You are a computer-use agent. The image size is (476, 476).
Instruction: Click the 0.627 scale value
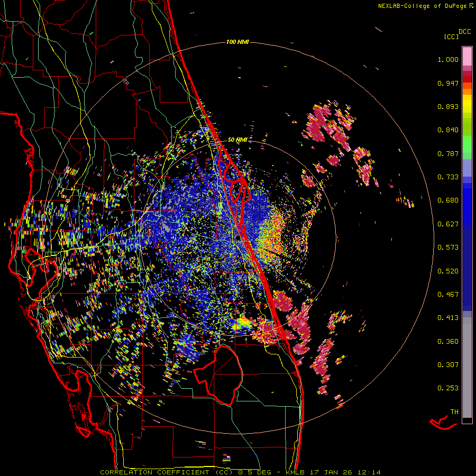(448, 224)
